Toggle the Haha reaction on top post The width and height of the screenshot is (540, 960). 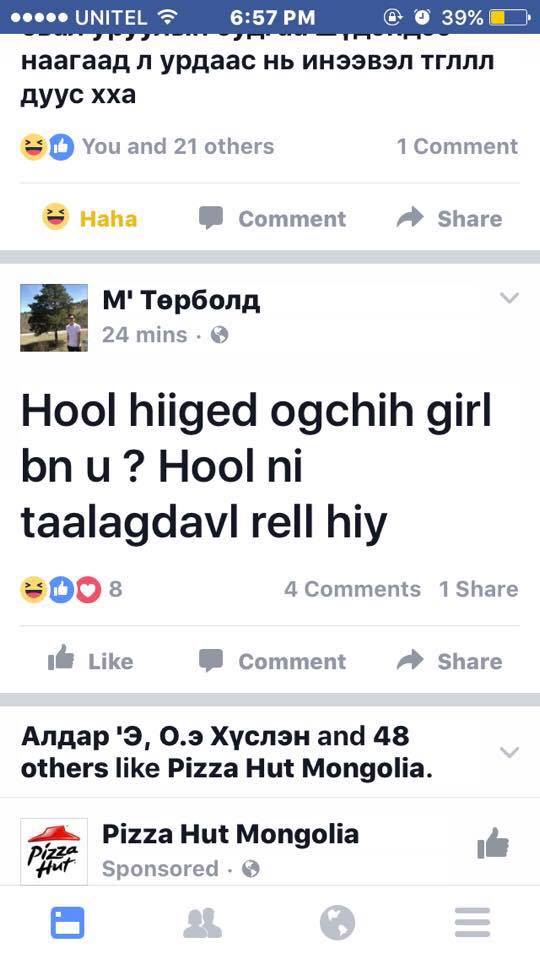pyautogui.click(x=89, y=218)
